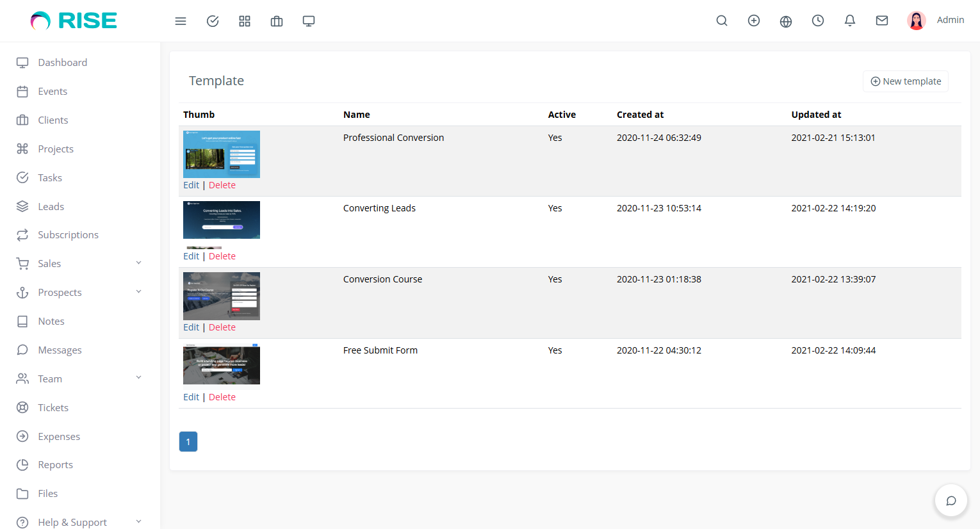Click the Conversion Course thumbnail
Image resolution: width=980 pixels, height=529 pixels.
point(222,296)
